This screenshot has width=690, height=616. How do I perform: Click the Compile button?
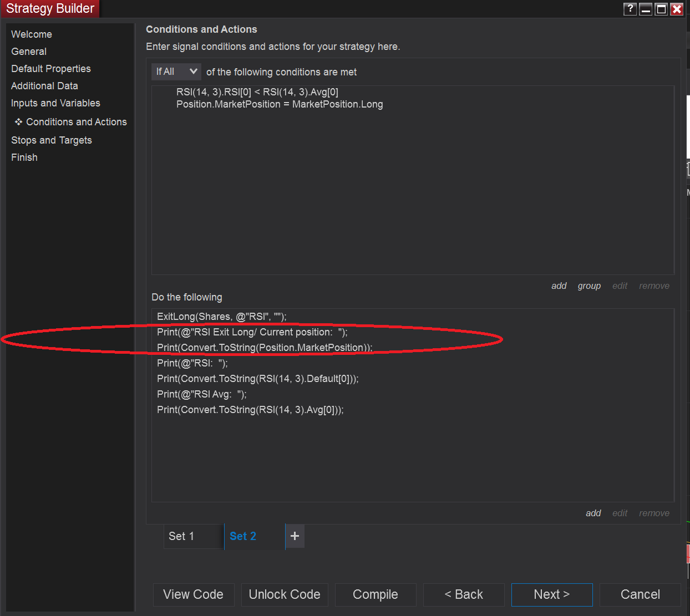click(x=376, y=594)
